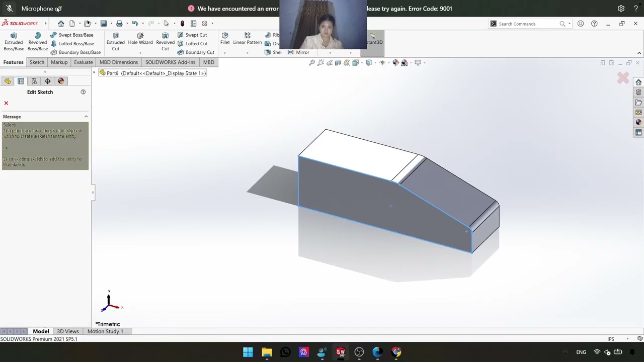Expand the Part6 flyout tree arrow
Viewport: 644px width, 362px height.
pos(94,73)
